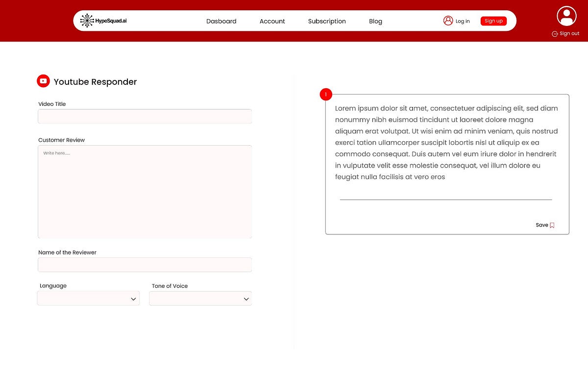The width and height of the screenshot is (588, 379).
Task: Navigate to the Dasboard menu item
Action: [221, 21]
